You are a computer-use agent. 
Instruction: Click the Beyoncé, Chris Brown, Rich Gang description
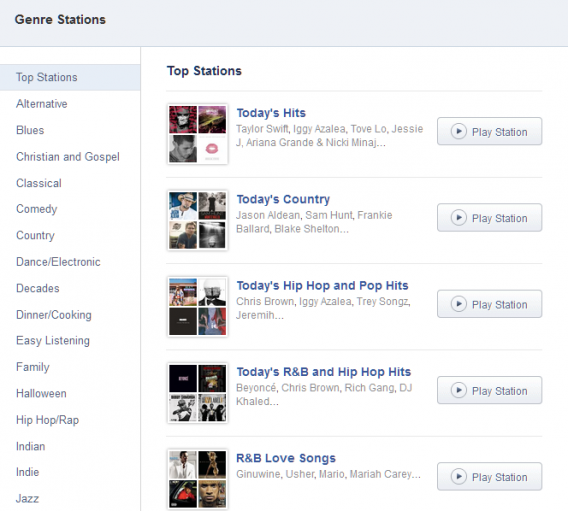click(x=324, y=395)
